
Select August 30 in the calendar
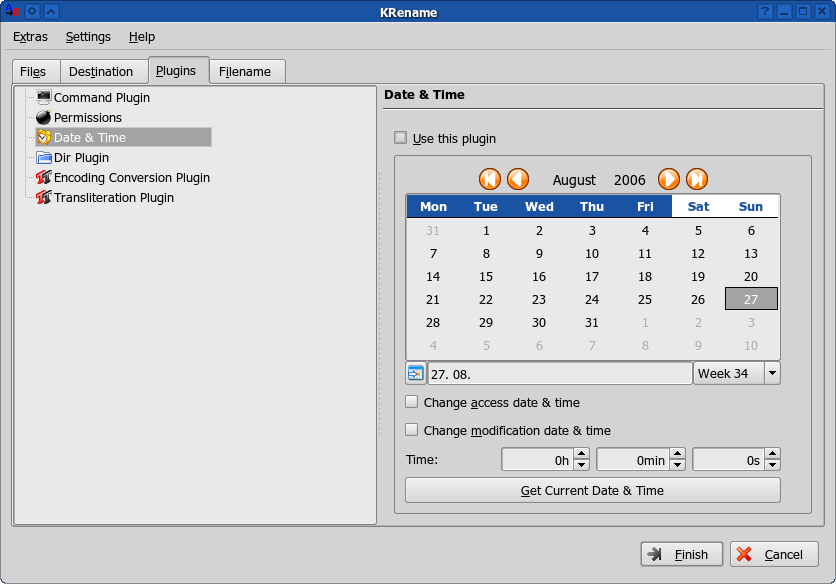click(538, 322)
